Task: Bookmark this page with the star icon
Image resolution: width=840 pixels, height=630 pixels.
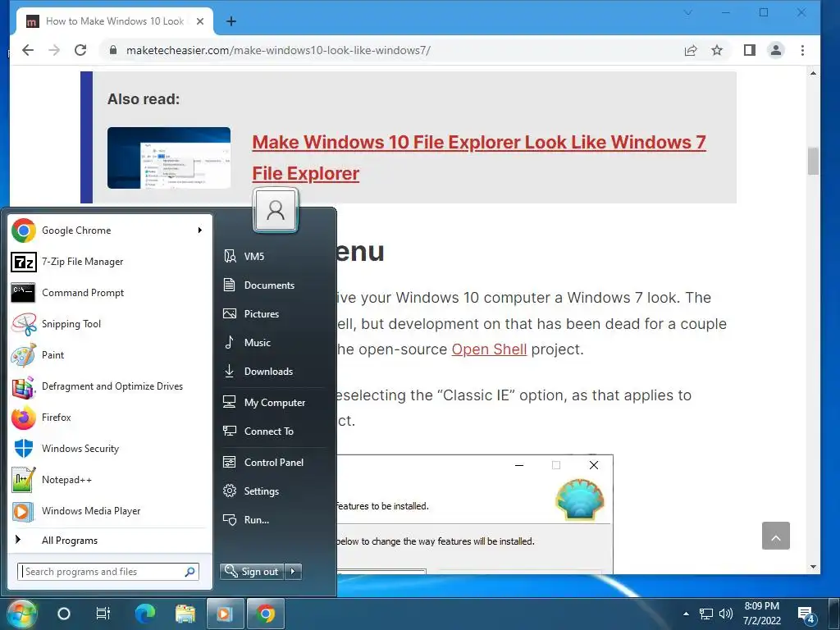Action: [x=717, y=50]
